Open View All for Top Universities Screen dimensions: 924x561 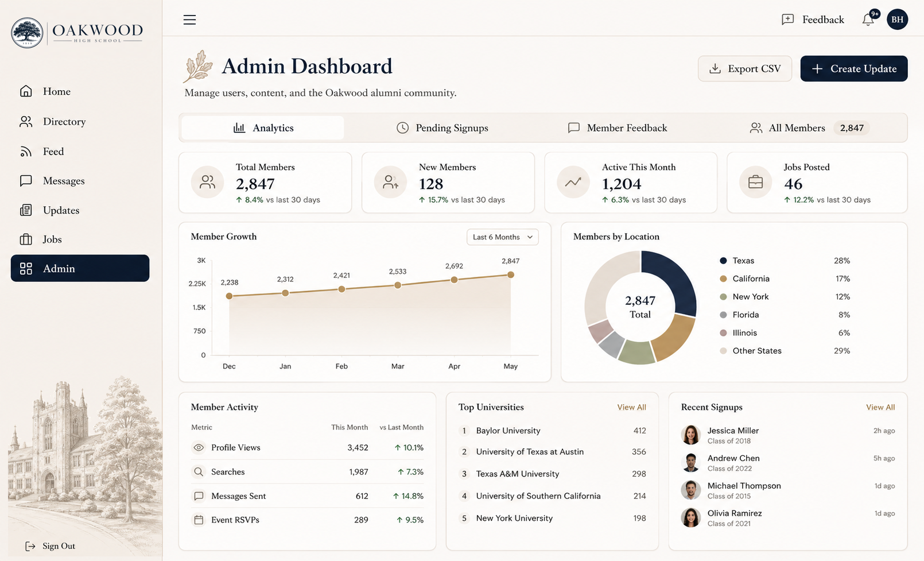(x=631, y=407)
